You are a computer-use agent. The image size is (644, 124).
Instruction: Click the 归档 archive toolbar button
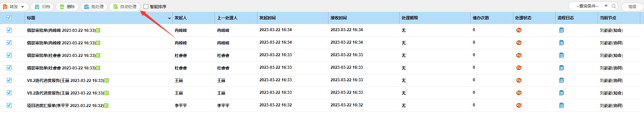42,7
